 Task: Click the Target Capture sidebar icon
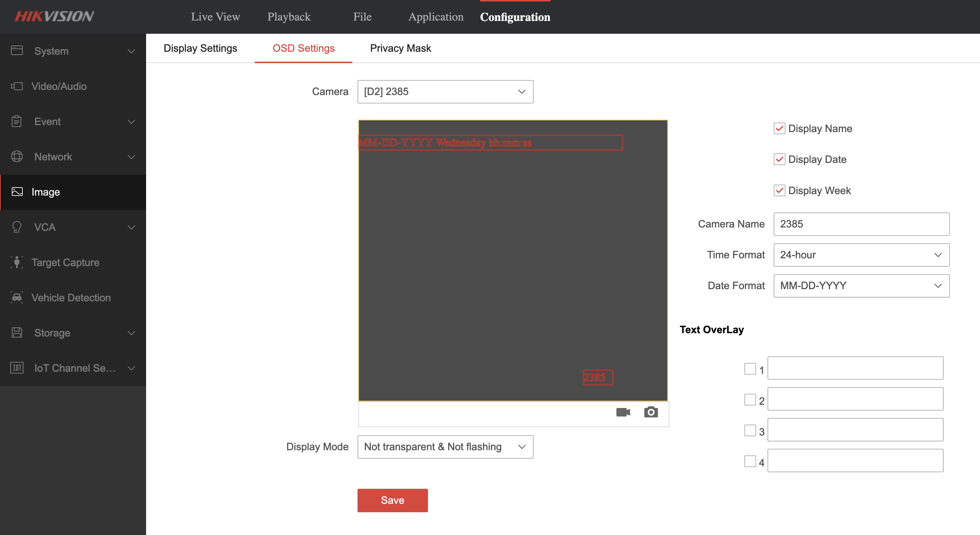point(17,262)
